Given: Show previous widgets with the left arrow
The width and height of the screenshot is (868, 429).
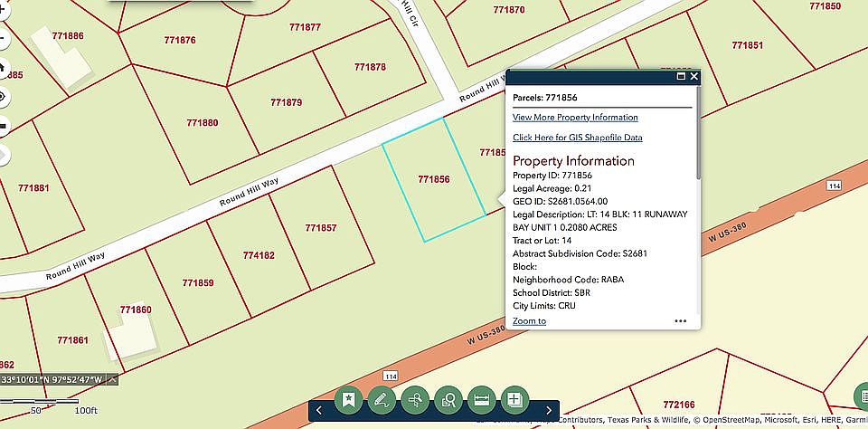Looking at the screenshot, I should 319,410.
